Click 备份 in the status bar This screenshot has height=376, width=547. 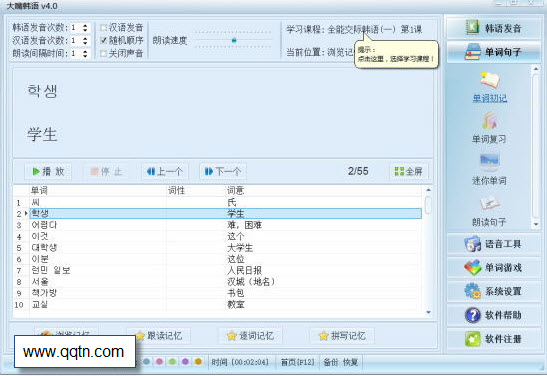pos(331,362)
